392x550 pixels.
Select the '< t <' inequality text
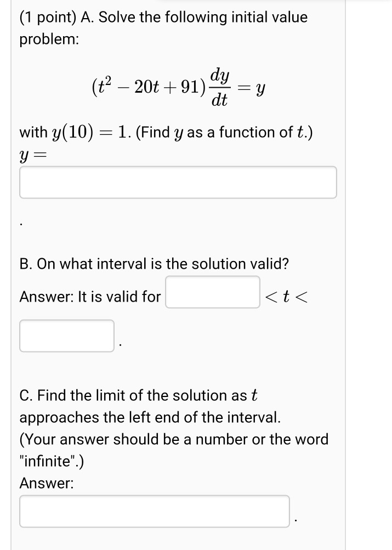287,297
